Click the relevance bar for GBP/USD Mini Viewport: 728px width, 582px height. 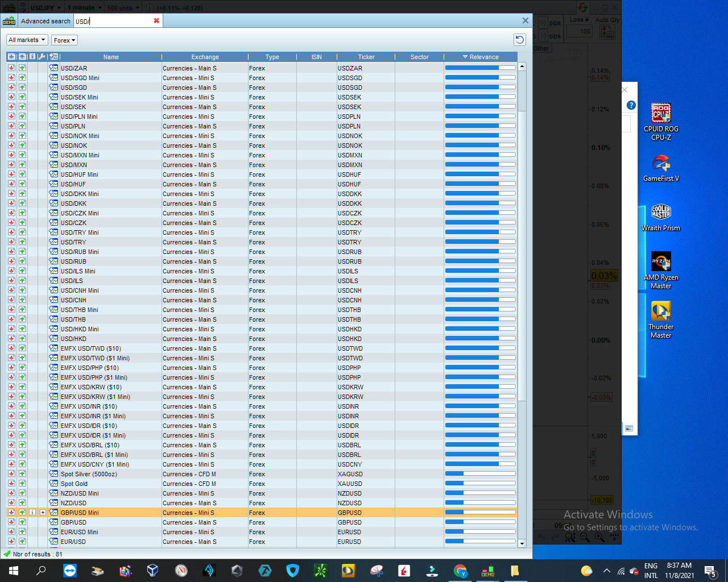pyautogui.click(x=481, y=512)
